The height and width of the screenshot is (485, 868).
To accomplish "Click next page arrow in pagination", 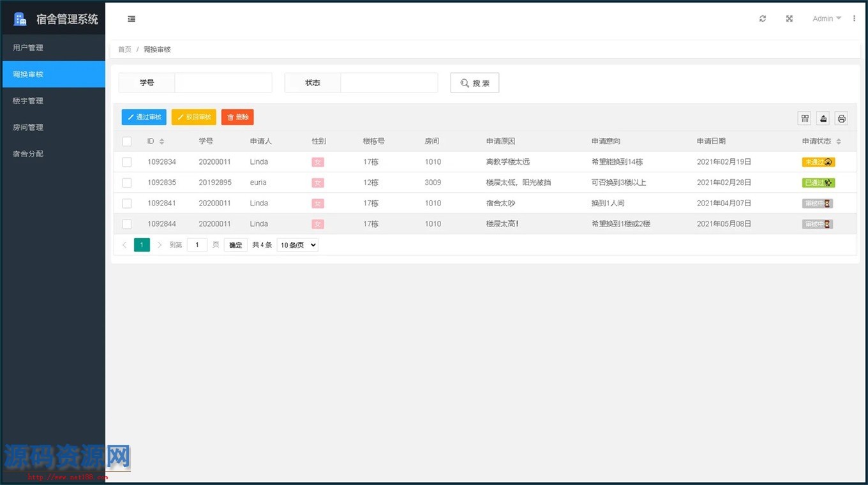I will click(x=160, y=245).
